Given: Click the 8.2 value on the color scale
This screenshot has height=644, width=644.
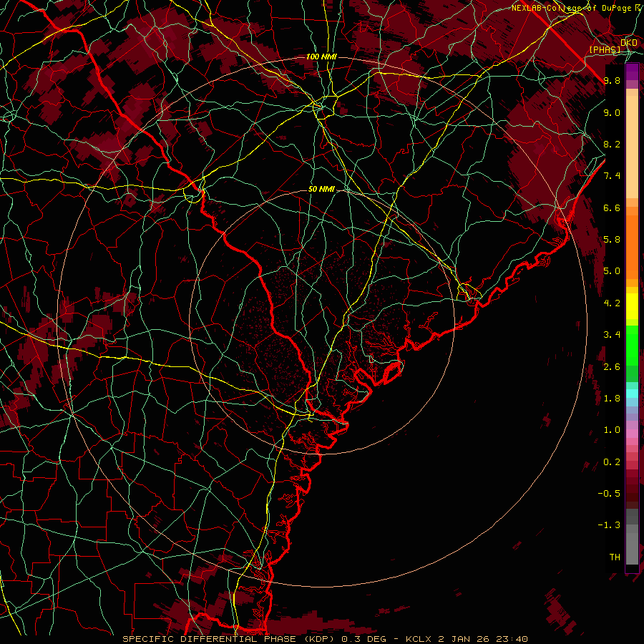Looking at the screenshot, I should [x=612, y=144].
